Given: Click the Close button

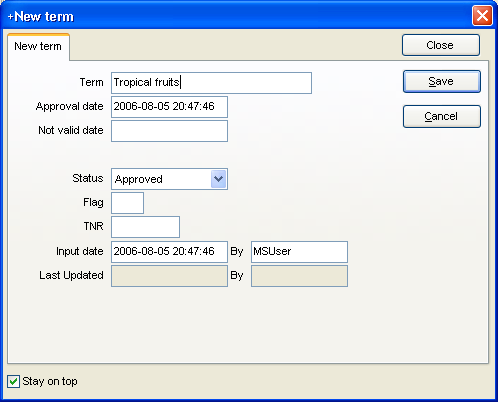Looking at the screenshot, I should (441, 45).
